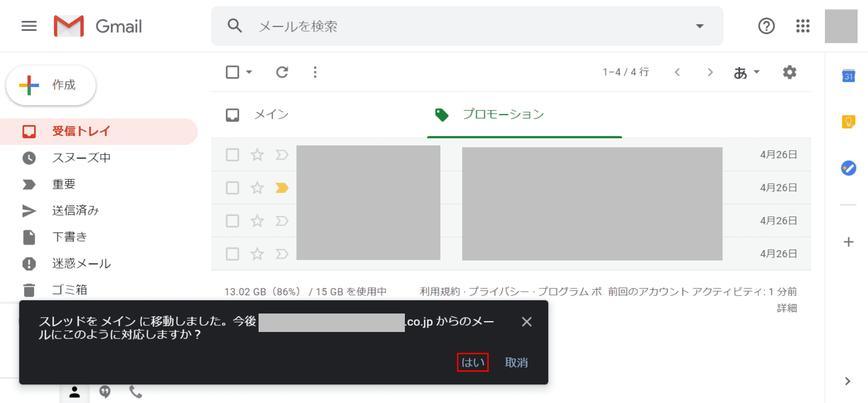The image size is (868, 403).
Task: Click the Gmail logo
Action: click(98, 26)
